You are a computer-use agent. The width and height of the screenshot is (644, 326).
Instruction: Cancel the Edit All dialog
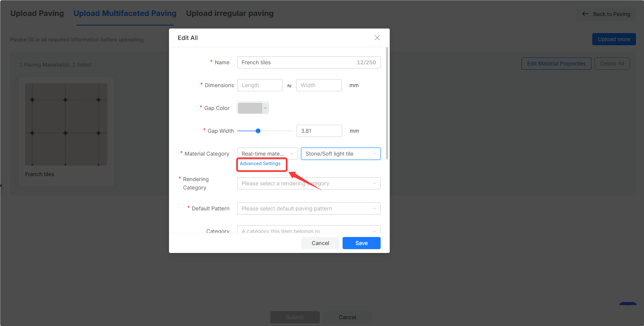click(x=320, y=243)
